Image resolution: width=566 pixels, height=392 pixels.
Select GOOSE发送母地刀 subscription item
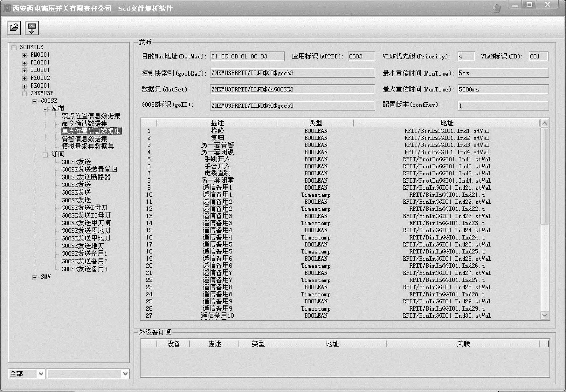86,231
